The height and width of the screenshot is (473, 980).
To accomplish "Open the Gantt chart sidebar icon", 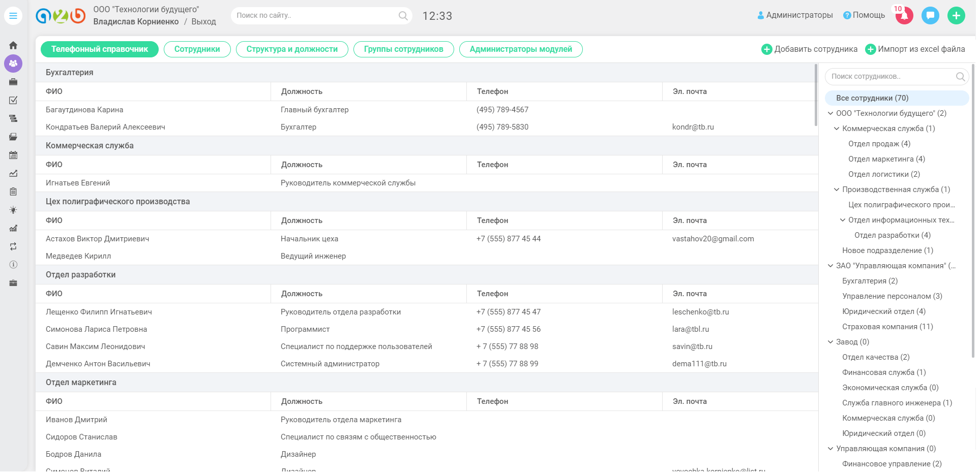I will 13,118.
